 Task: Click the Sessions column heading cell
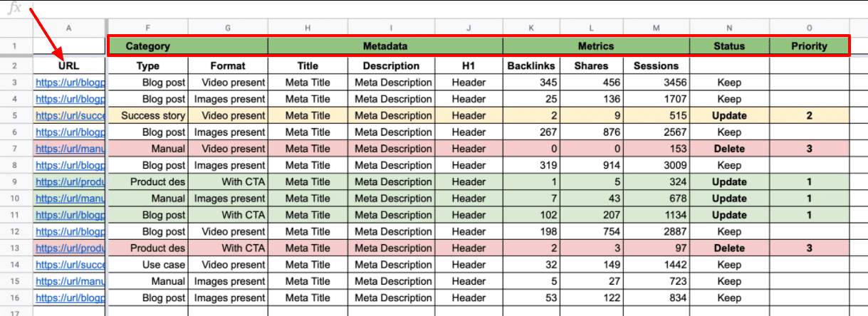tap(656, 65)
